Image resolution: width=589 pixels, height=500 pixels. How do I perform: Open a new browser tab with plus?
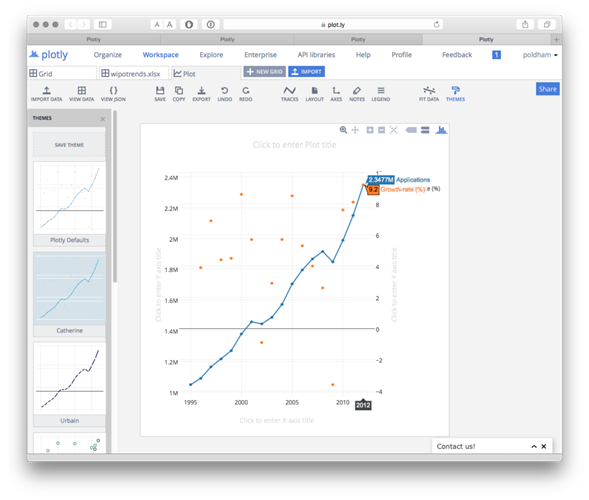556,39
